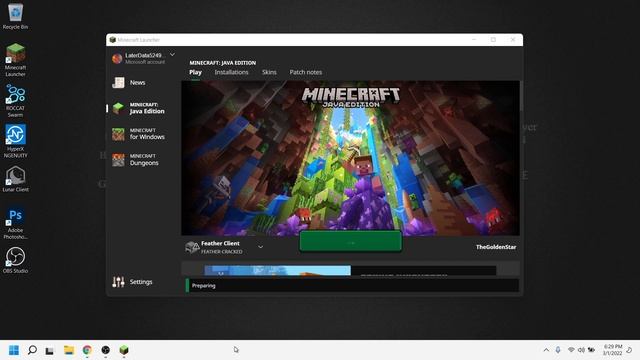Open the Windows Start menu
640x360 pixels.
(x=14, y=350)
